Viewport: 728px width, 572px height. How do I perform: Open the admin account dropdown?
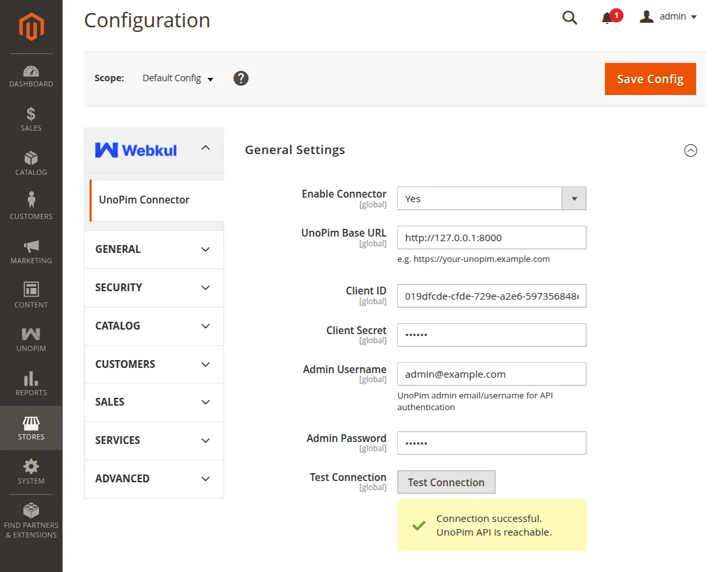point(669,17)
